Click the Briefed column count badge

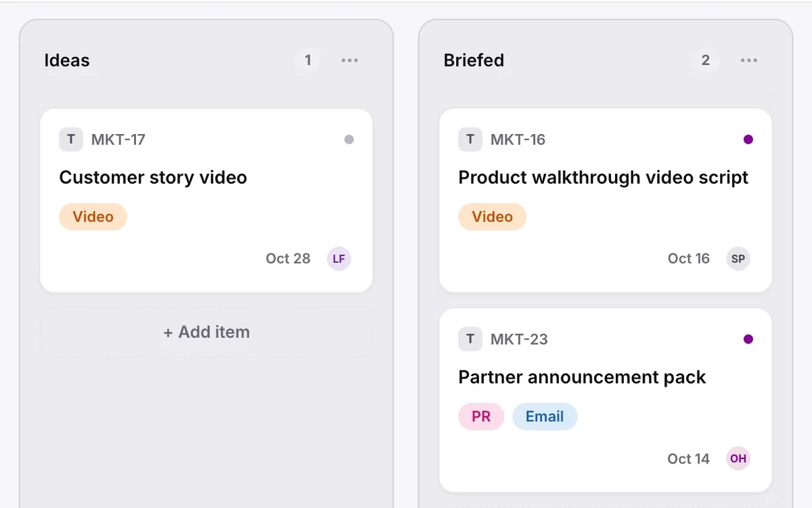[706, 60]
